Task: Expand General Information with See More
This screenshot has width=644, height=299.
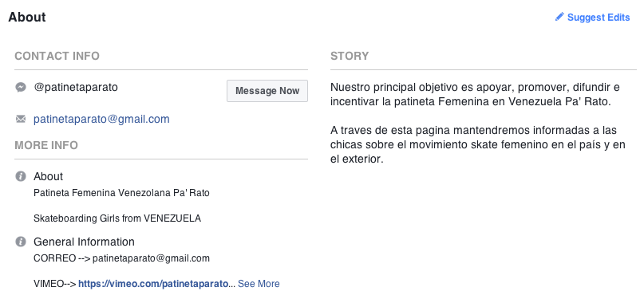Action: click(259, 283)
